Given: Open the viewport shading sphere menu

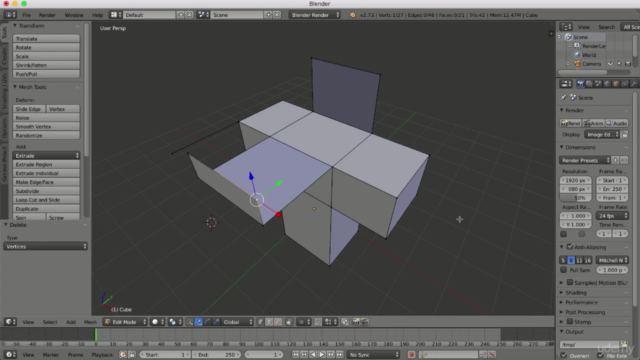Looking at the screenshot, I should (x=157, y=322).
